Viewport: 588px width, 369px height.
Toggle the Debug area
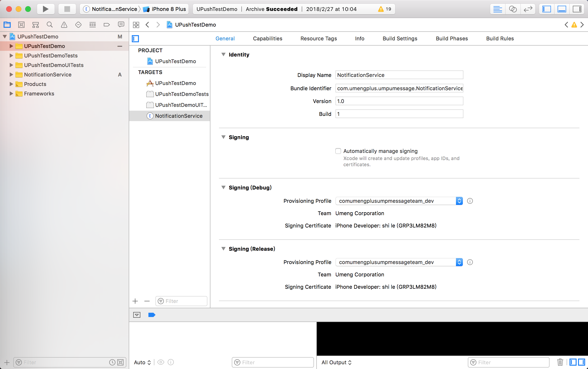point(562,9)
